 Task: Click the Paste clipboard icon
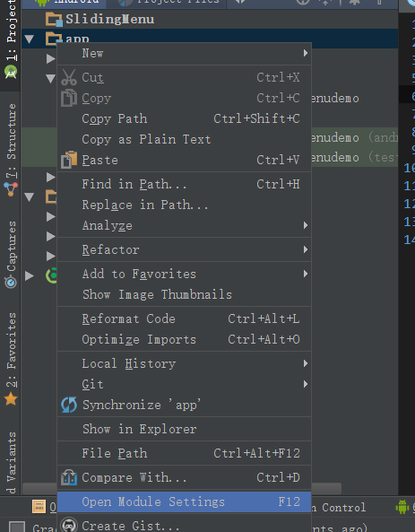[x=69, y=160]
